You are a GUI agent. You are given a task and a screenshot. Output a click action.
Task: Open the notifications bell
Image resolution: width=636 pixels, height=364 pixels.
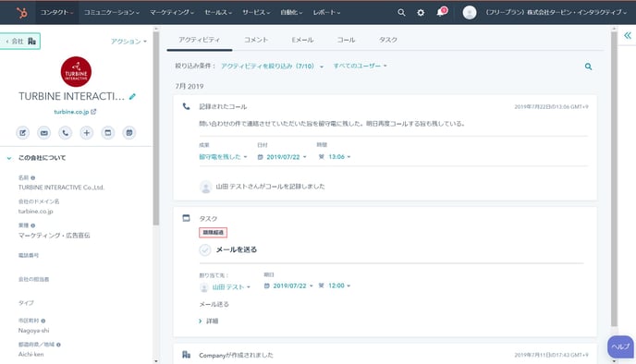(441, 12)
